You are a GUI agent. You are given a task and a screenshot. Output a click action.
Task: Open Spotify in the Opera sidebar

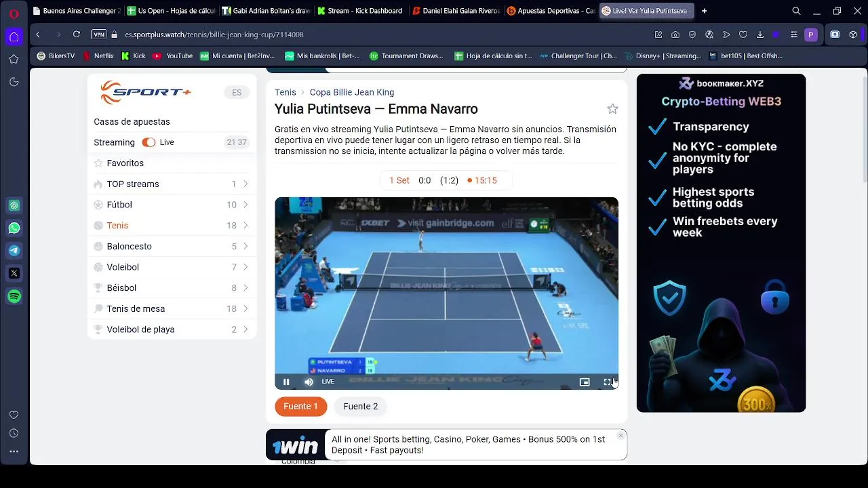pyautogui.click(x=14, y=296)
